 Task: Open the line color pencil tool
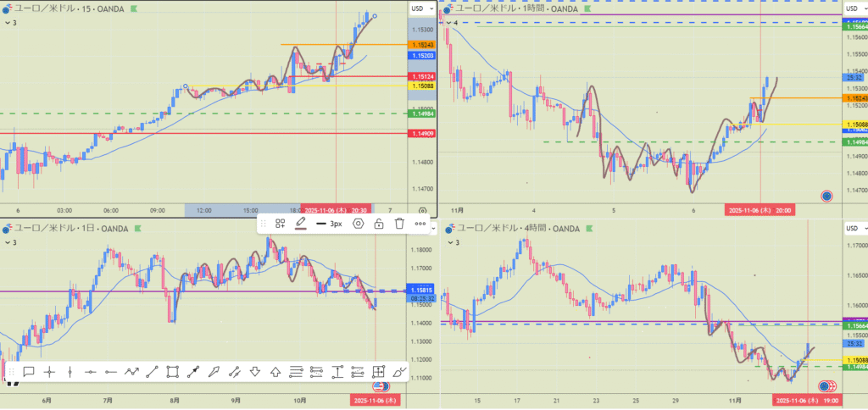[x=300, y=224]
